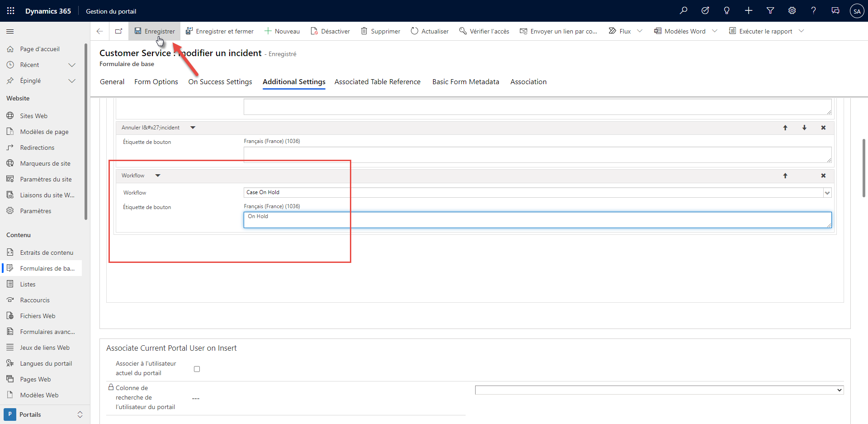Click the search magnifier icon in header

pos(683,10)
